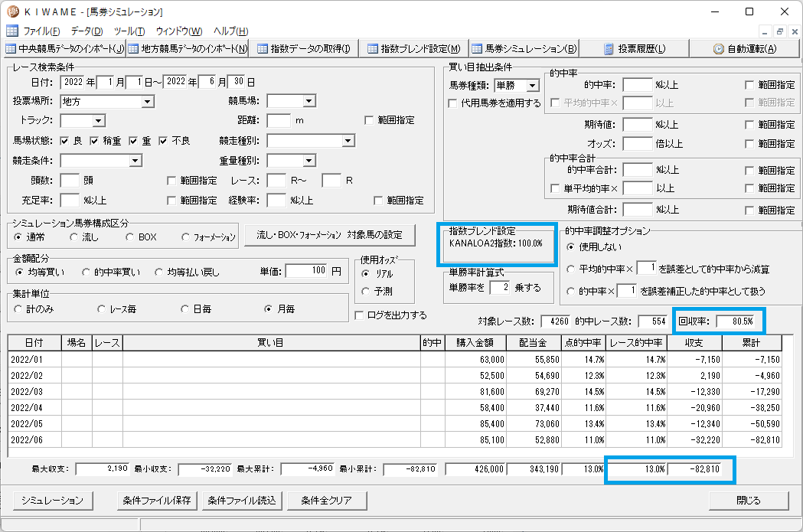
Task: Select 的中率買い allocation option
Action: (86, 273)
